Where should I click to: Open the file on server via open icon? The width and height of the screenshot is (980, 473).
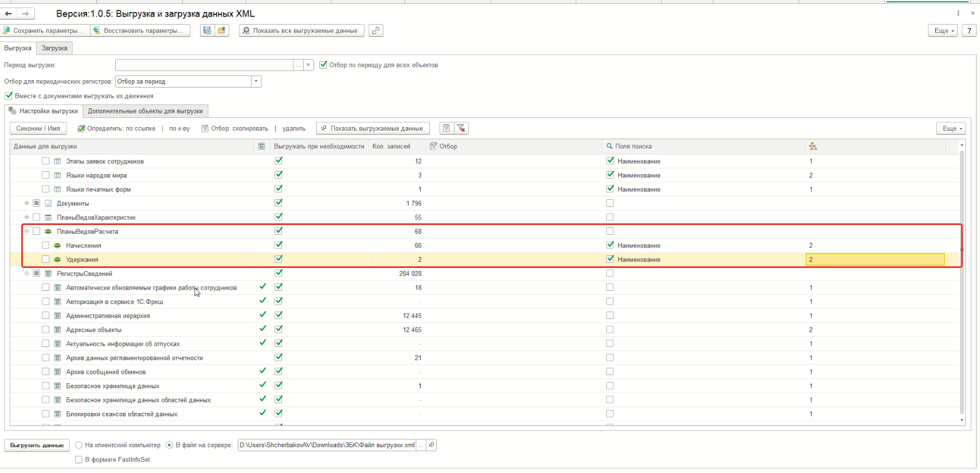pyautogui.click(x=431, y=446)
